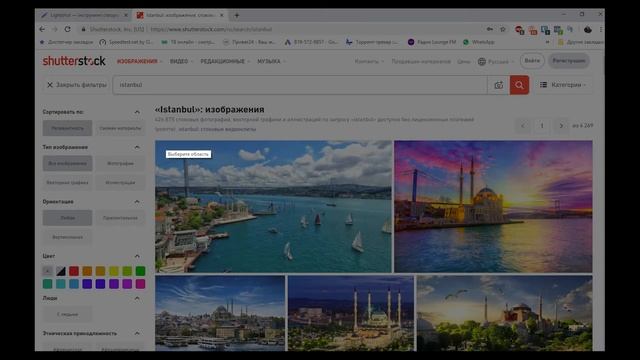Close the Lightshot browser tab
This screenshot has height=360, width=640.
pos(126,15)
